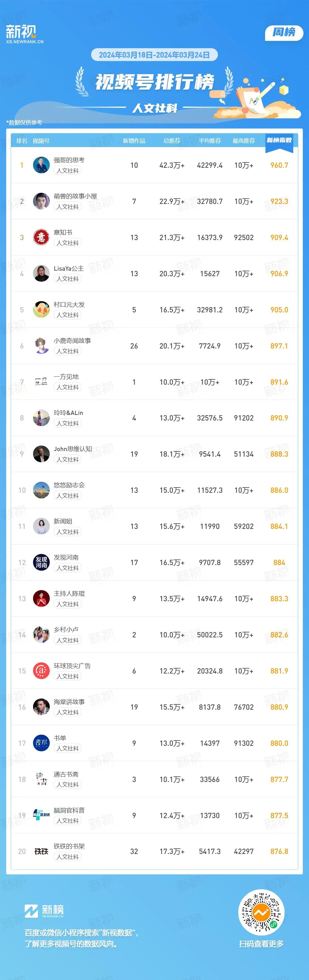Screen dimensions: 309x980
Task: Click the 新增作品 column header
Action: coord(134,141)
